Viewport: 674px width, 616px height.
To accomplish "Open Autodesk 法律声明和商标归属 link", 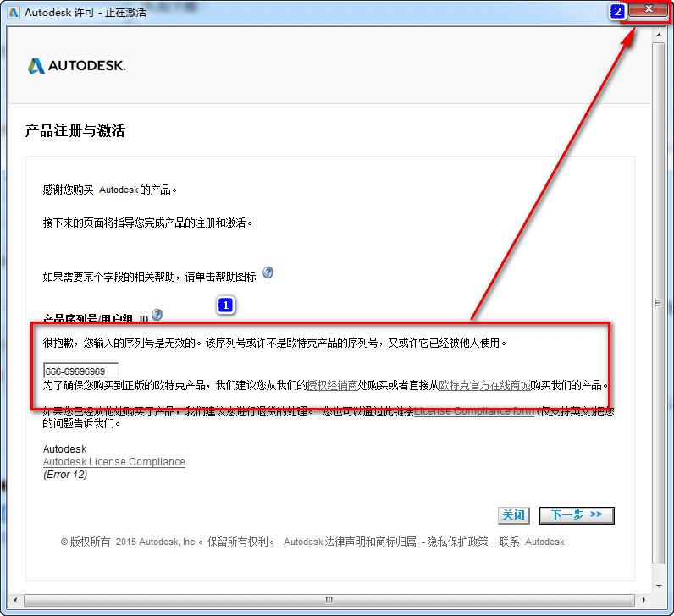I will click(x=350, y=542).
